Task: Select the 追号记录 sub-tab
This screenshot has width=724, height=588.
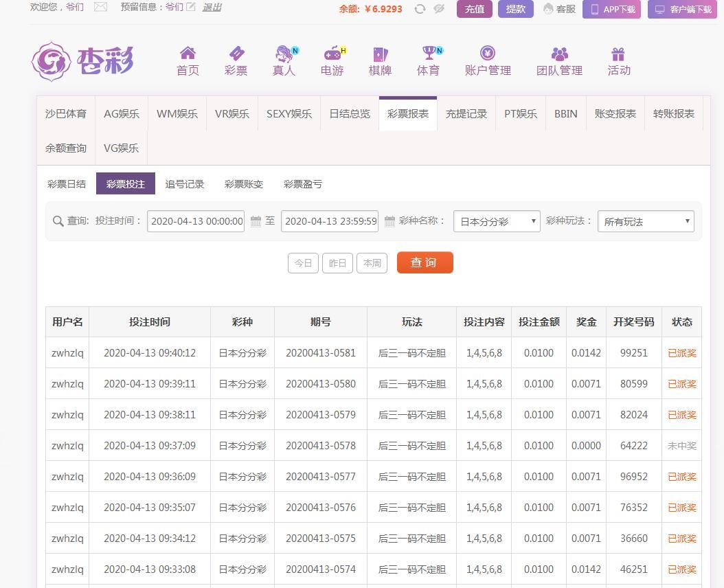Action: pos(185,184)
